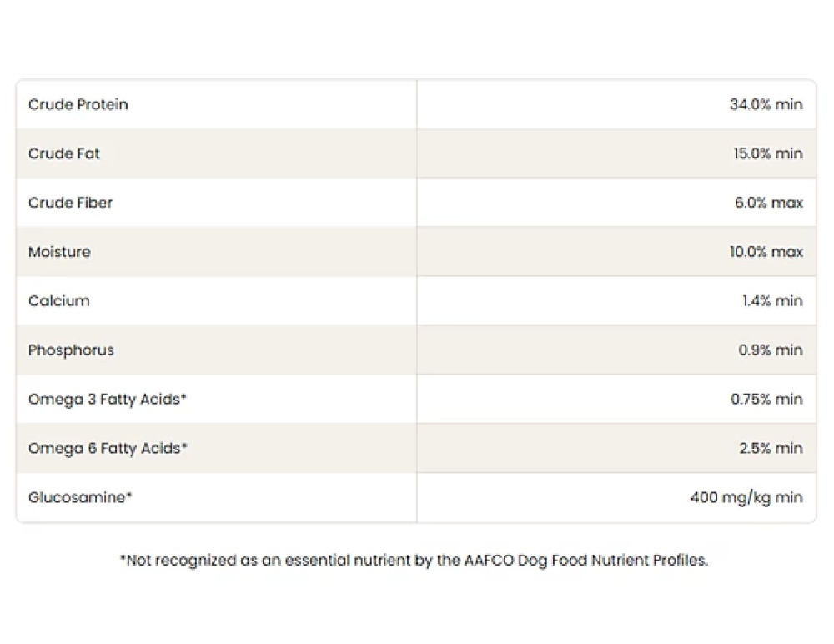Select the 0.9% min phosphorus value
This screenshot has height=644, width=834.
(x=770, y=350)
